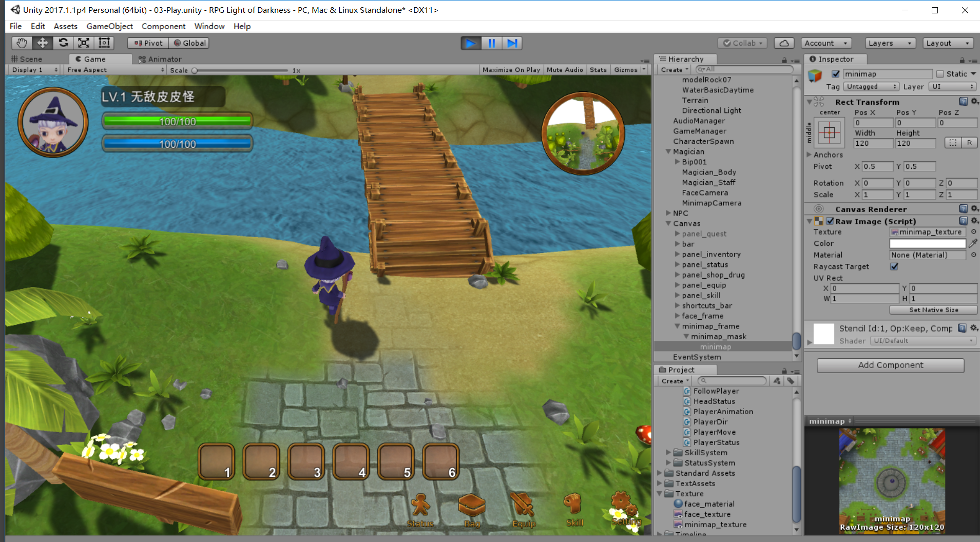Click the Set Native Size button

[933, 310]
